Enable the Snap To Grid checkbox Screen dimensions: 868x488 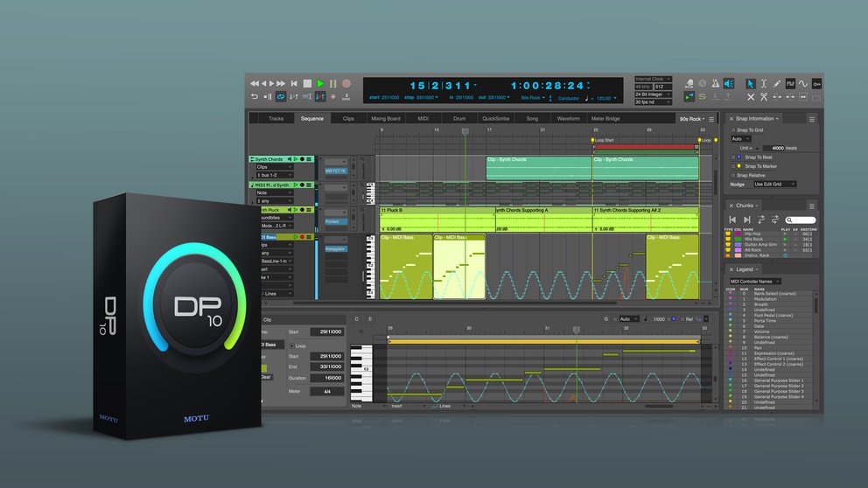click(733, 130)
